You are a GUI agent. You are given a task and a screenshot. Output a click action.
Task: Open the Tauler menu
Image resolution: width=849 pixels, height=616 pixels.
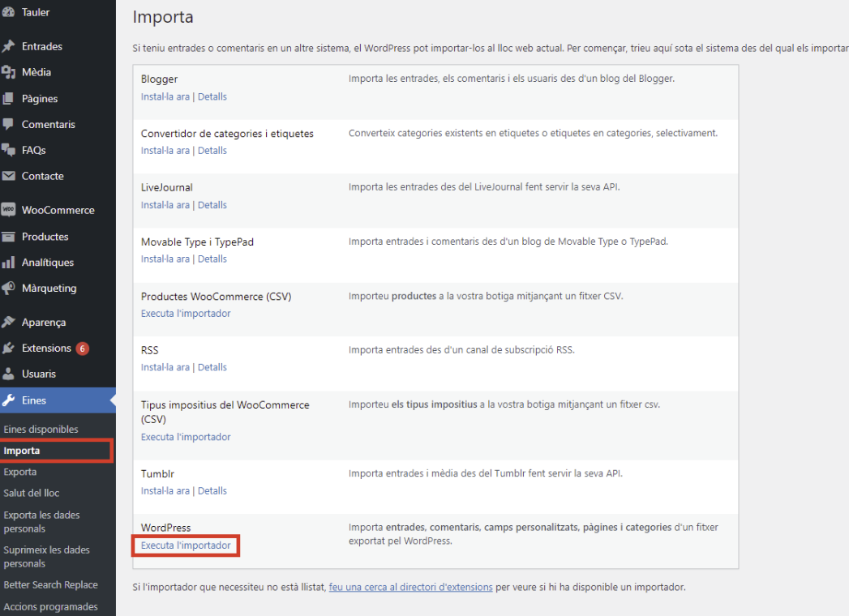click(x=36, y=12)
